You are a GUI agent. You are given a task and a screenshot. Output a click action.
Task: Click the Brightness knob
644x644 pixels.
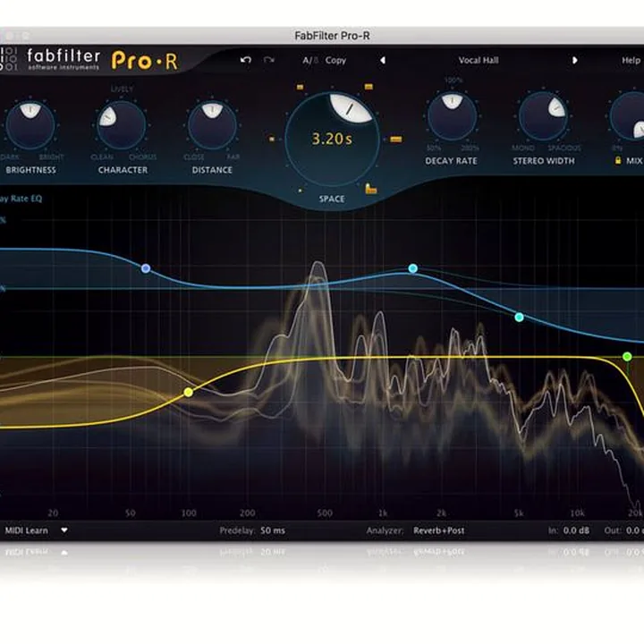click(x=30, y=125)
